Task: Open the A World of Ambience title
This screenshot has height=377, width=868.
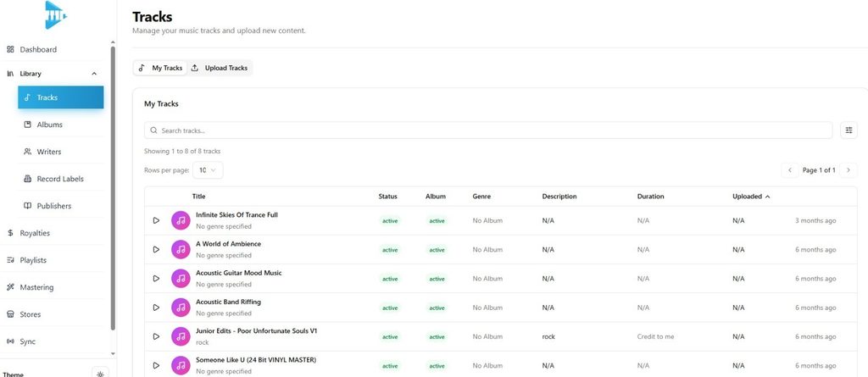Action: point(228,244)
